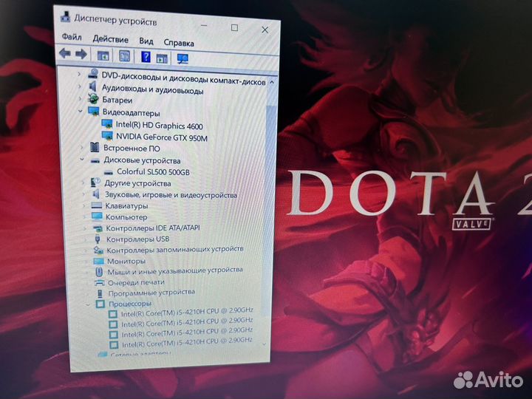Click the Back arrow toolbar icon
Screen dimensions: 532x399
click(x=65, y=53)
